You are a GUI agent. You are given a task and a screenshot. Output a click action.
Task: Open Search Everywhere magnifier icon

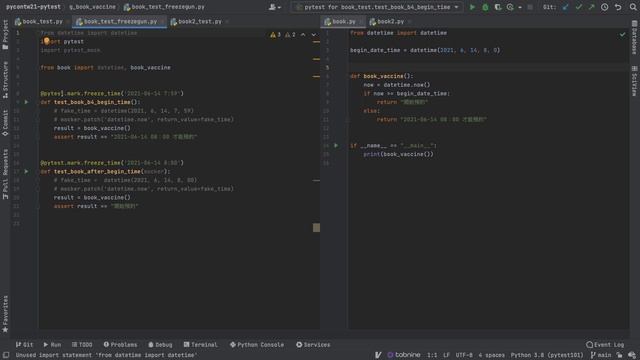coord(633,7)
